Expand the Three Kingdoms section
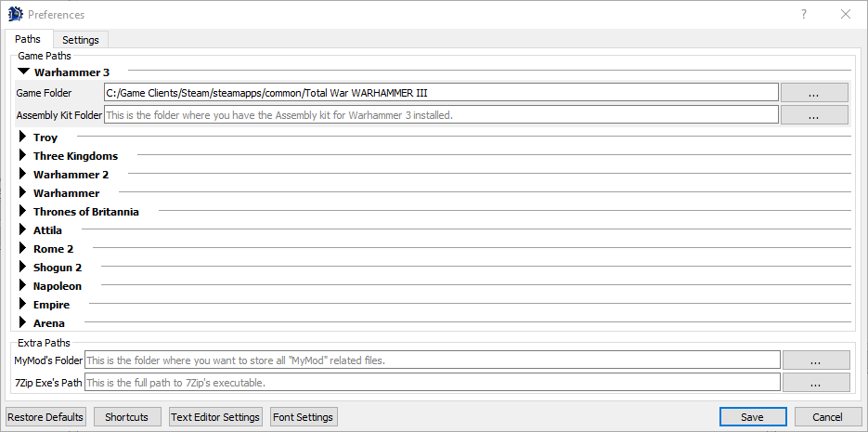Image resolution: width=868 pixels, height=432 pixels. click(x=22, y=156)
